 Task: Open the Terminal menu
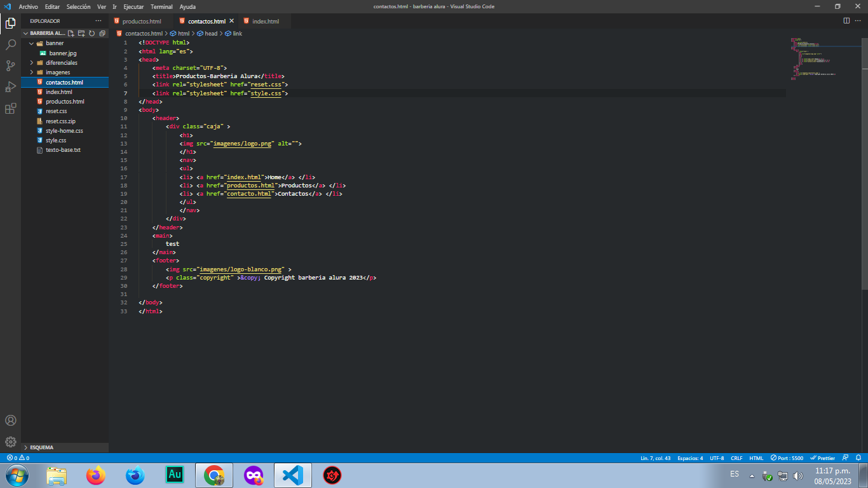point(161,6)
